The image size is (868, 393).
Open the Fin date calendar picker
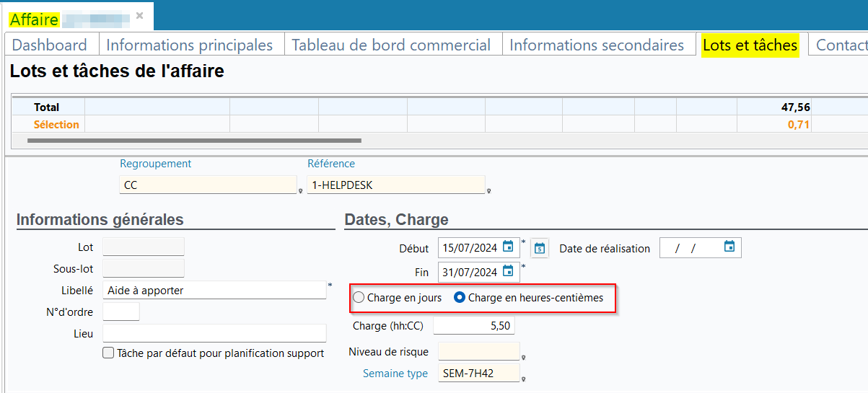point(508,272)
